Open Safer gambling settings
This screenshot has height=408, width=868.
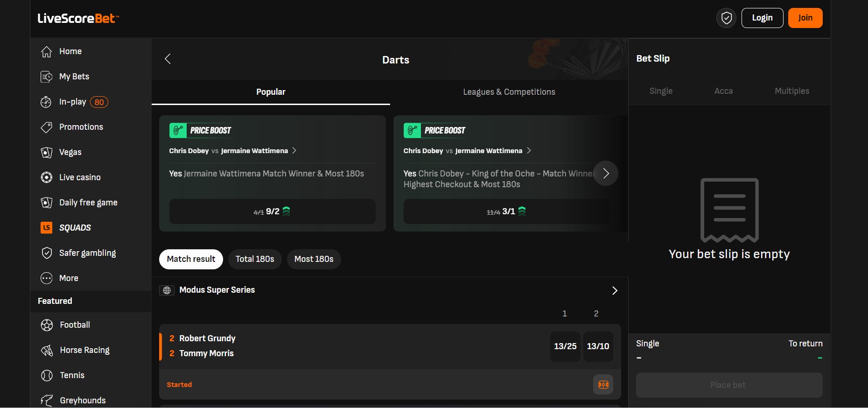coord(87,253)
